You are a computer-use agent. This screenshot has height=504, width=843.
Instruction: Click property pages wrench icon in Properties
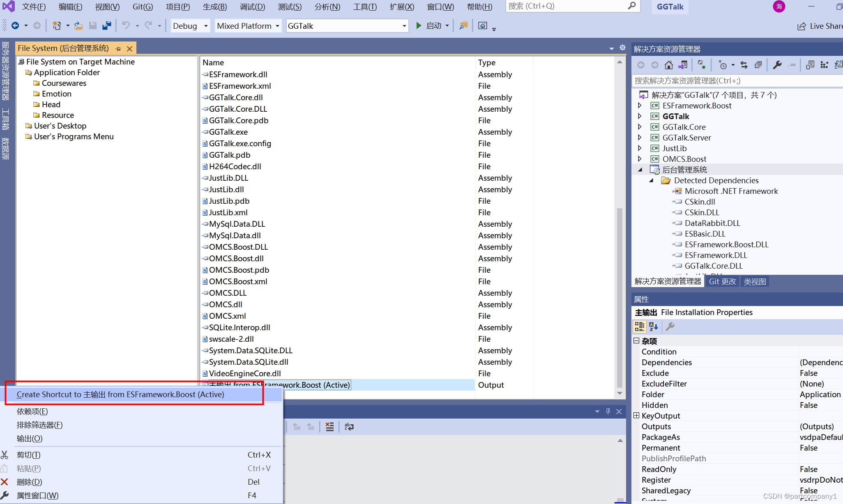coord(670,327)
